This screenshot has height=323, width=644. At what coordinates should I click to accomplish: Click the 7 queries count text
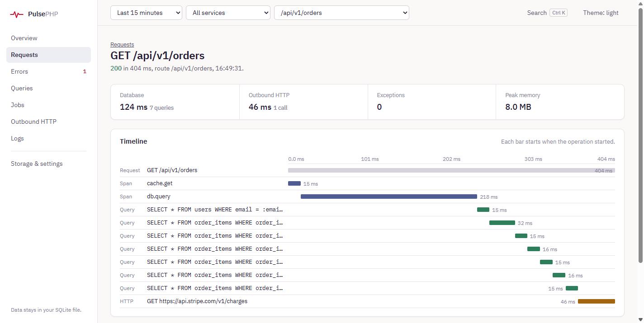point(162,108)
